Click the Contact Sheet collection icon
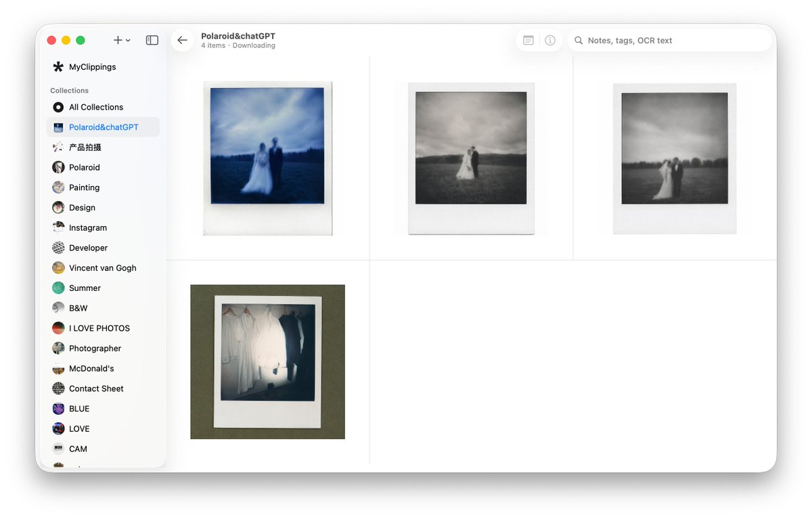Screen dimensions: 812x519 point(58,388)
